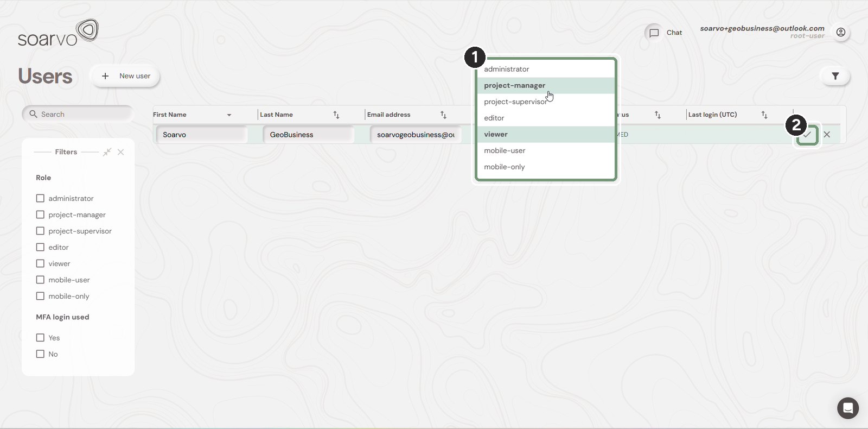This screenshot has width=868, height=429.
Task: Check the administrator role filter
Action: [x=40, y=198]
